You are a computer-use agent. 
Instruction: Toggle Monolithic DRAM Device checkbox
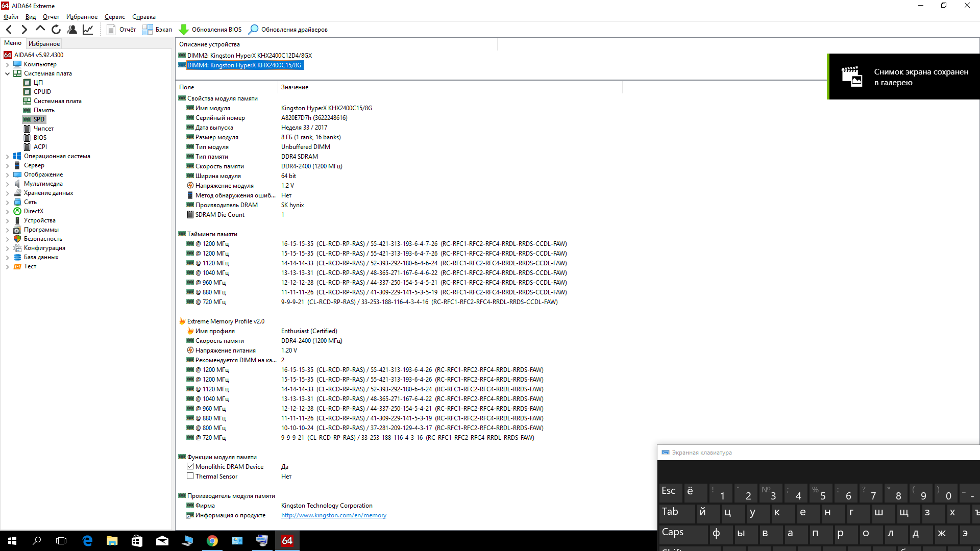tap(190, 466)
